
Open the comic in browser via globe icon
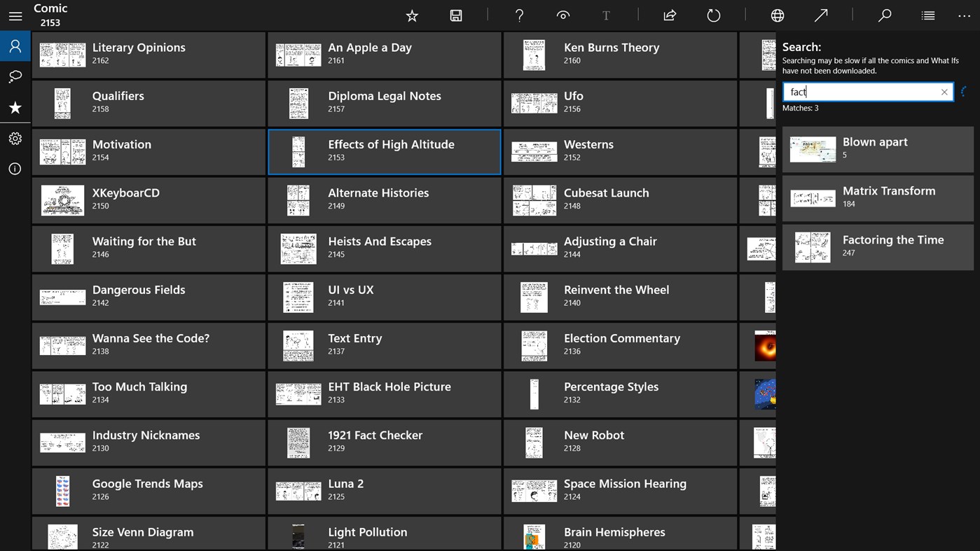778,15
